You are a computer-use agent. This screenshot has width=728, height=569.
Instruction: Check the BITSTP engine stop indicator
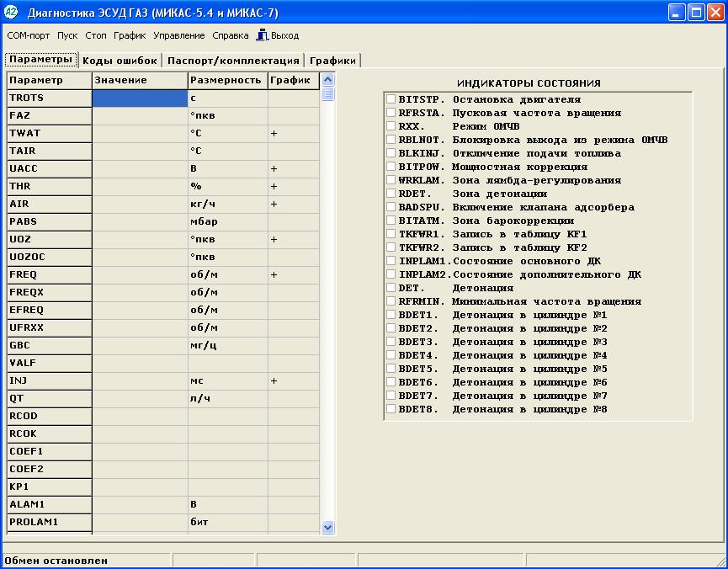[391, 99]
